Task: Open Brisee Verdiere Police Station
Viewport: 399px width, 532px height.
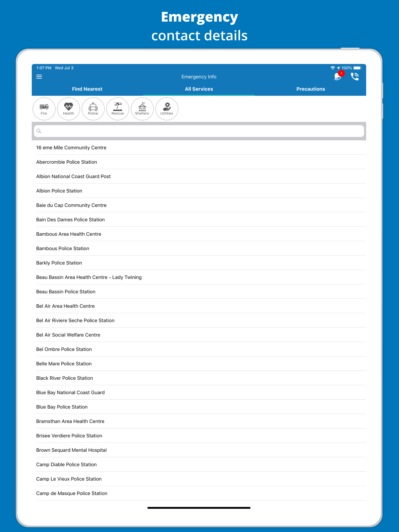Action: (x=199, y=436)
